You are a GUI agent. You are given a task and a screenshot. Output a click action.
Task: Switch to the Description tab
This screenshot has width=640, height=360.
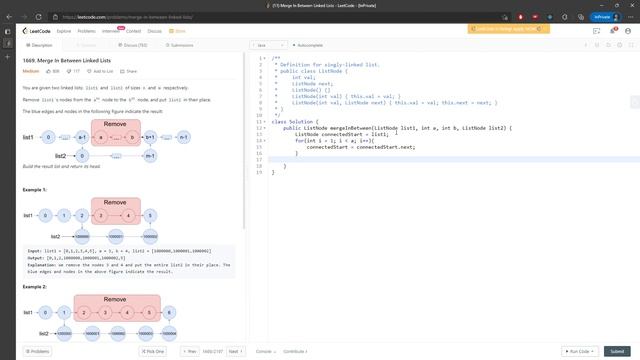39,45
